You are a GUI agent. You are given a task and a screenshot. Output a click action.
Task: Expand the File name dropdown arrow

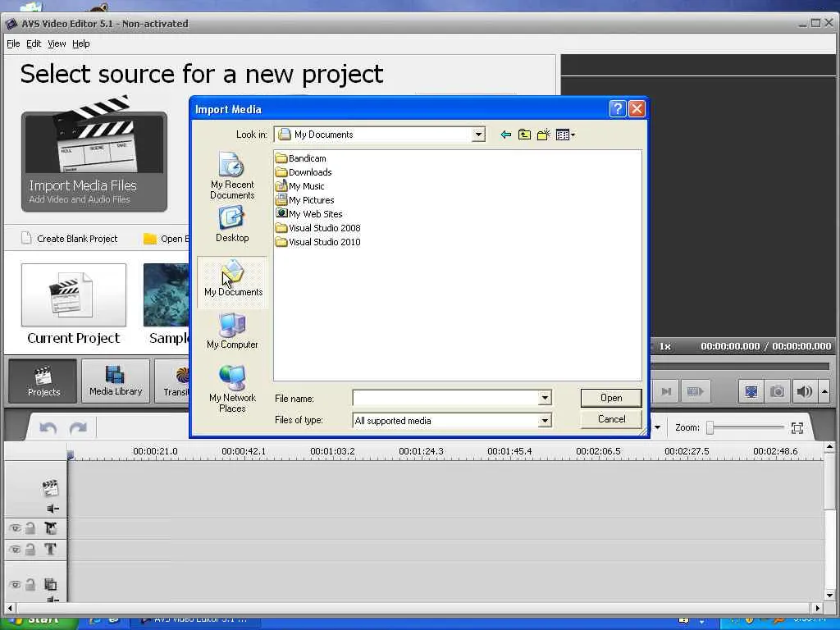click(545, 398)
